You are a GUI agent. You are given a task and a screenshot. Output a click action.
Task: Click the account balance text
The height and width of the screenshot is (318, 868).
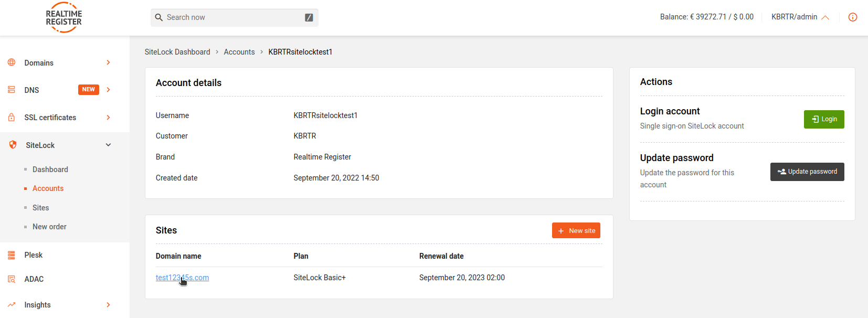[707, 17]
